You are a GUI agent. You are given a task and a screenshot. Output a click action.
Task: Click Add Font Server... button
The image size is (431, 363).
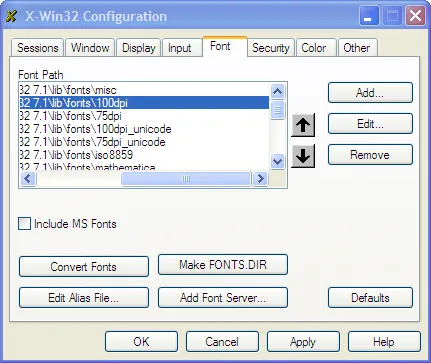coord(223,297)
